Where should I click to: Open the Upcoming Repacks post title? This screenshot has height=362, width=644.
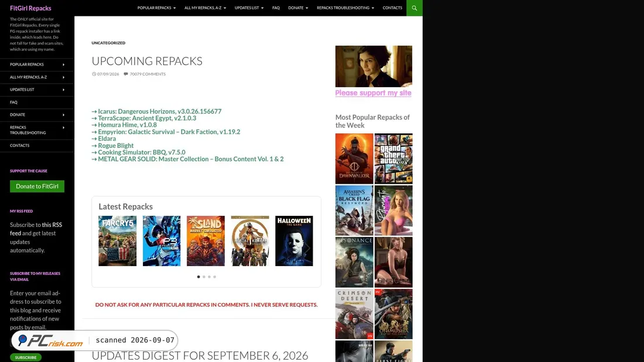[x=146, y=61]
